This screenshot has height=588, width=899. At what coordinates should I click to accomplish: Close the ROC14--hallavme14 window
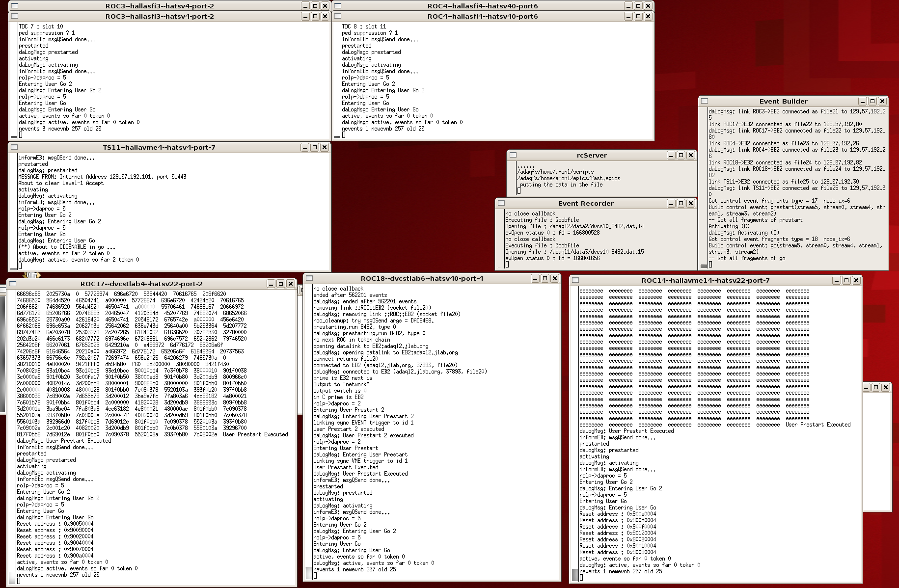tap(856, 280)
